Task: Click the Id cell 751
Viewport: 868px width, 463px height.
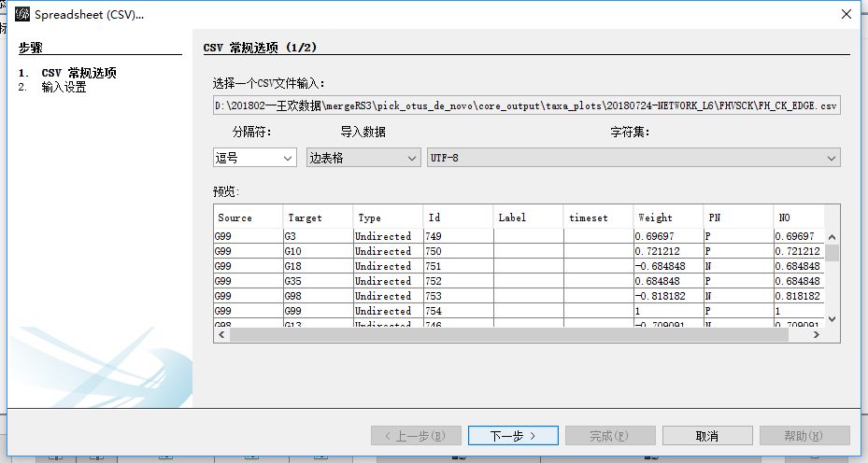Action: coord(459,266)
